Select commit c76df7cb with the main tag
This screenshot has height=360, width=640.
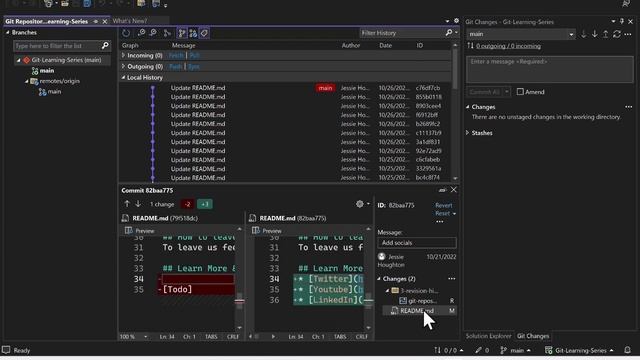click(x=286, y=88)
